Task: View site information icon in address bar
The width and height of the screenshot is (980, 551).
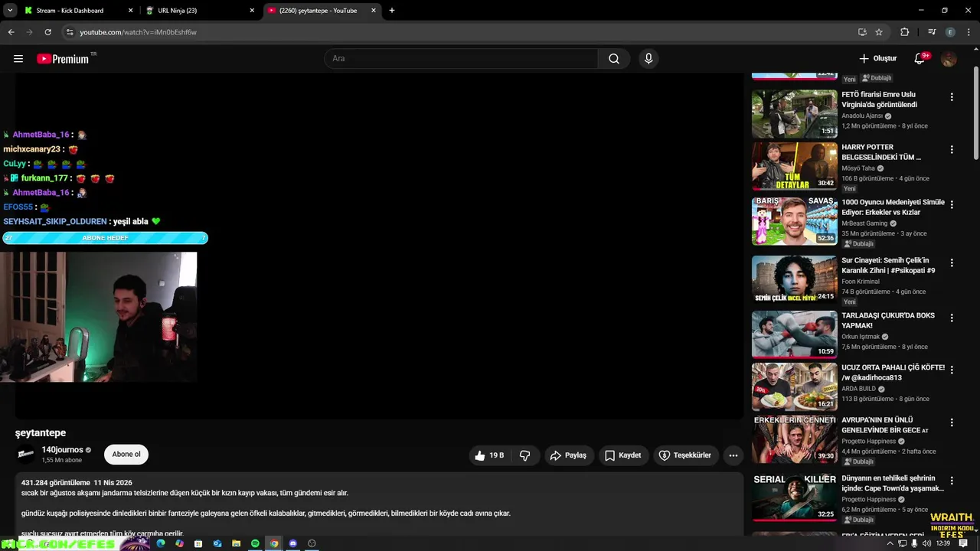Action: pos(69,32)
